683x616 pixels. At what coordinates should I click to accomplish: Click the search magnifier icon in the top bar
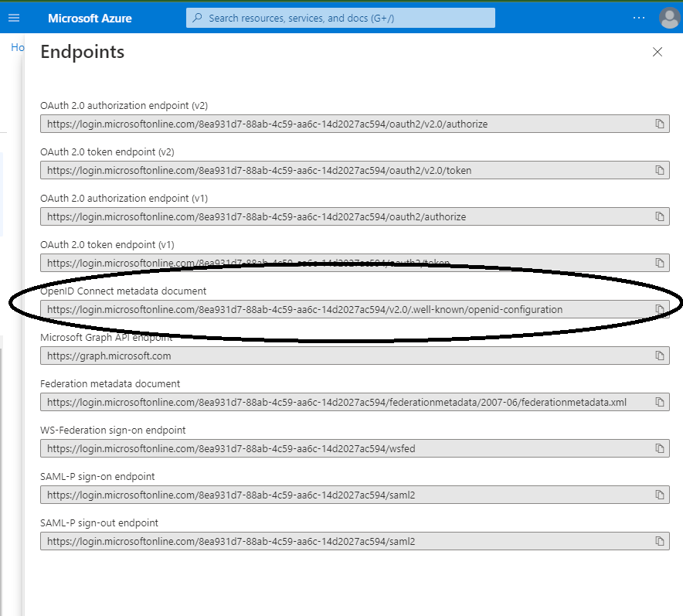(197, 18)
